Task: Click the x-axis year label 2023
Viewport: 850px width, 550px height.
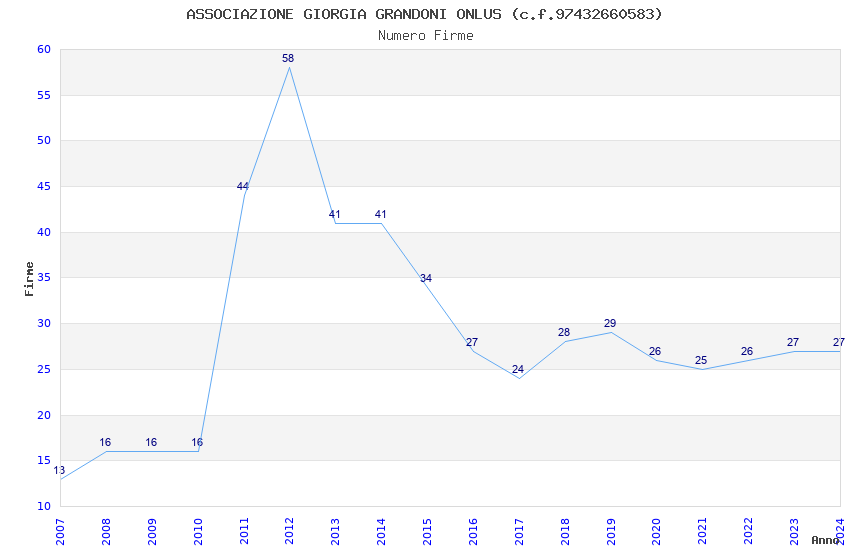Action: (794, 531)
